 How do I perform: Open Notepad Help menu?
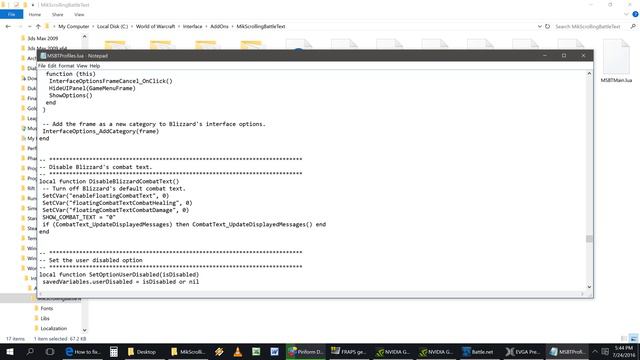tap(95, 66)
